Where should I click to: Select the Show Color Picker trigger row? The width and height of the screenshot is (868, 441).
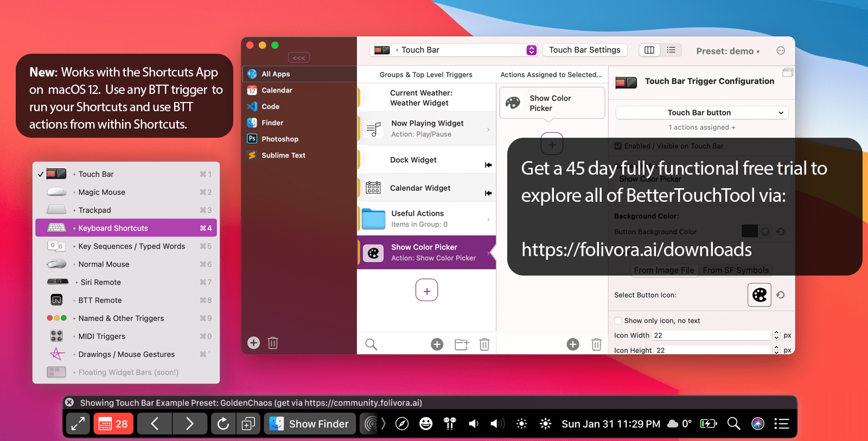pyautogui.click(x=426, y=252)
